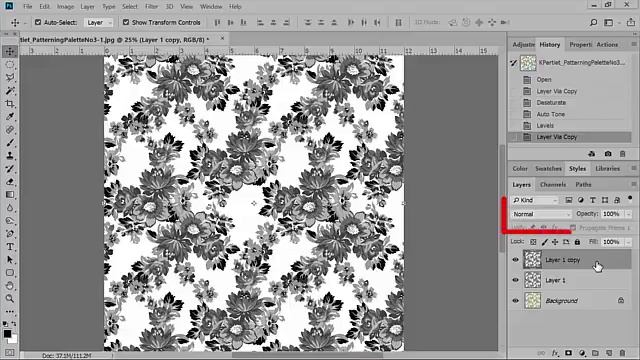Open the Kind filter dropdown

point(535,200)
